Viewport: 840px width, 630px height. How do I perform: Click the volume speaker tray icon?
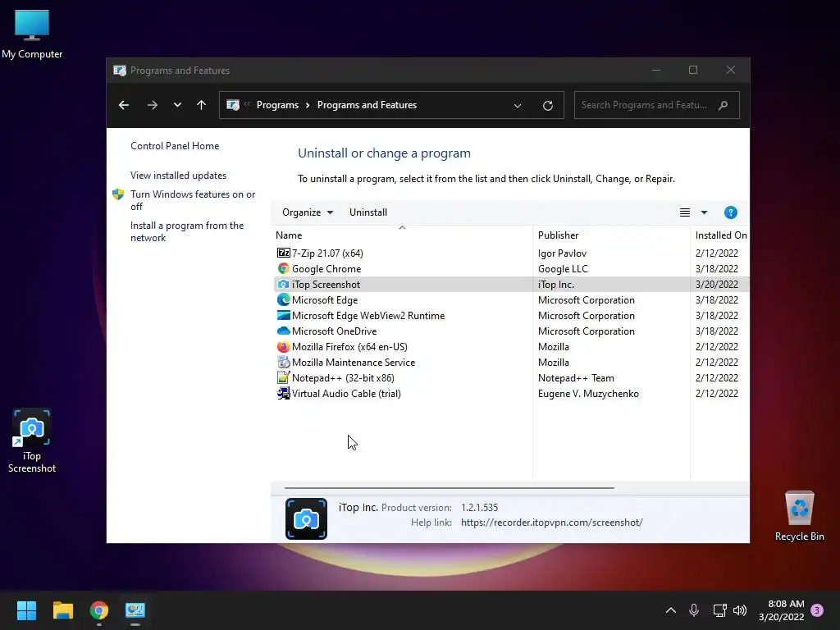click(x=740, y=610)
